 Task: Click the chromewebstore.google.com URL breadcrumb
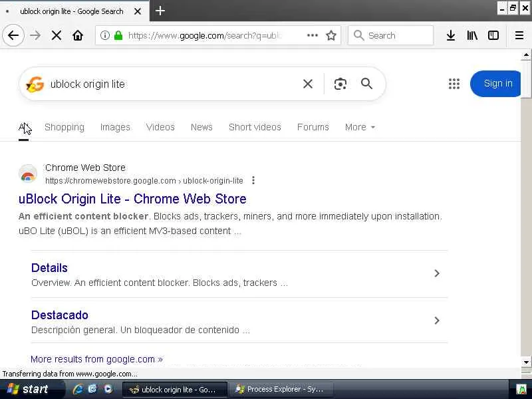(x=144, y=180)
